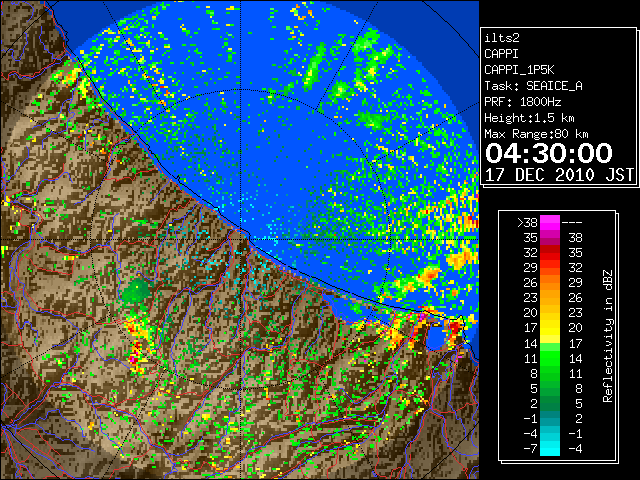640x480 pixels.
Task: Click the 'CAPPI_1P5K' product label
Action: [519, 70]
